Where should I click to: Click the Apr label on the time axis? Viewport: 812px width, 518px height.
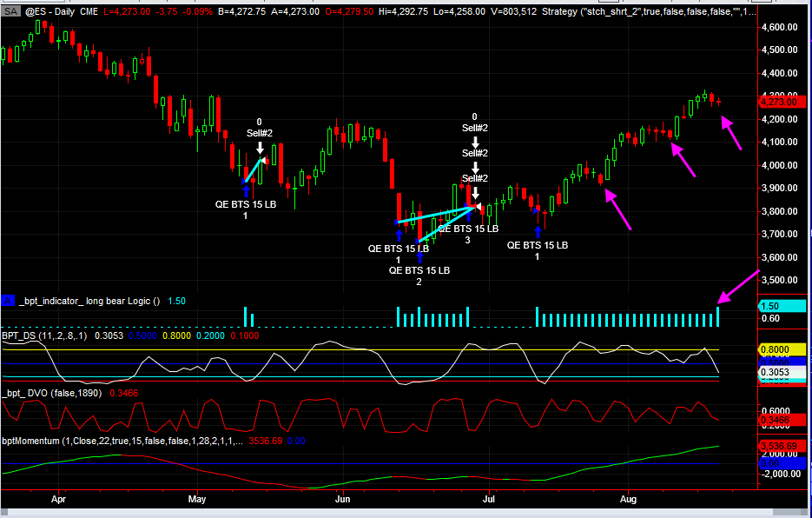[58, 501]
